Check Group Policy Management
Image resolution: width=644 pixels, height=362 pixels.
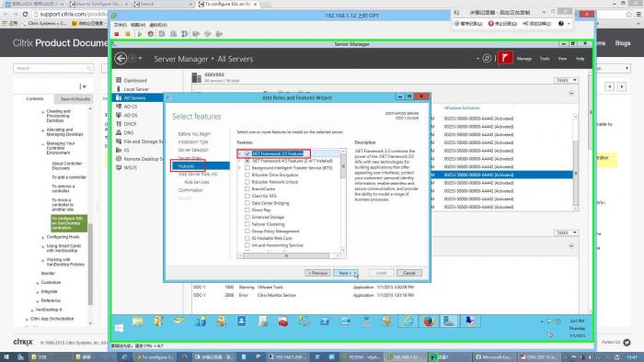pyautogui.click(x=247, y=232)
